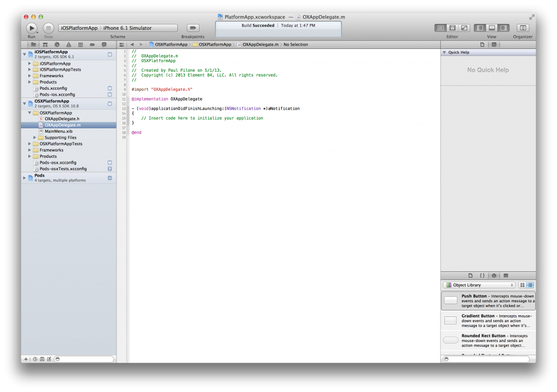Expand Products under OSXPlatformApp project
This screenshot has width=557, height=392.
coord(29,156)
